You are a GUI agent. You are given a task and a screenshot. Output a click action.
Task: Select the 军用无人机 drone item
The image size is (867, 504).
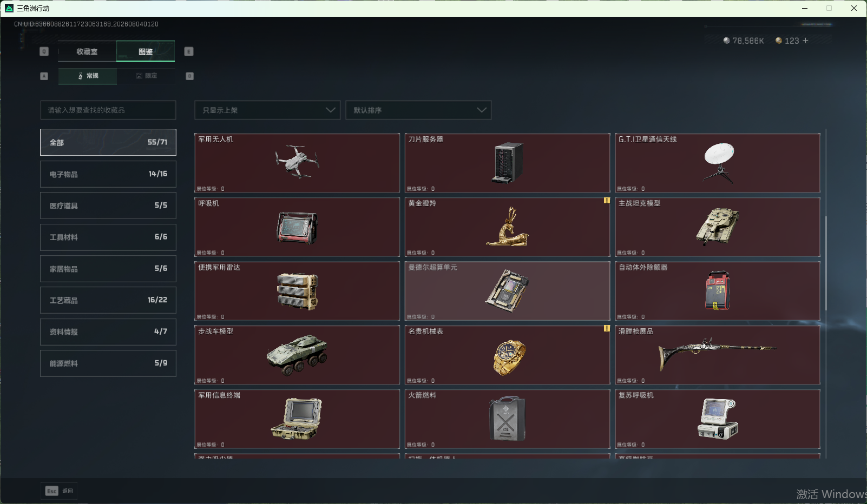[x=297, y=163]
